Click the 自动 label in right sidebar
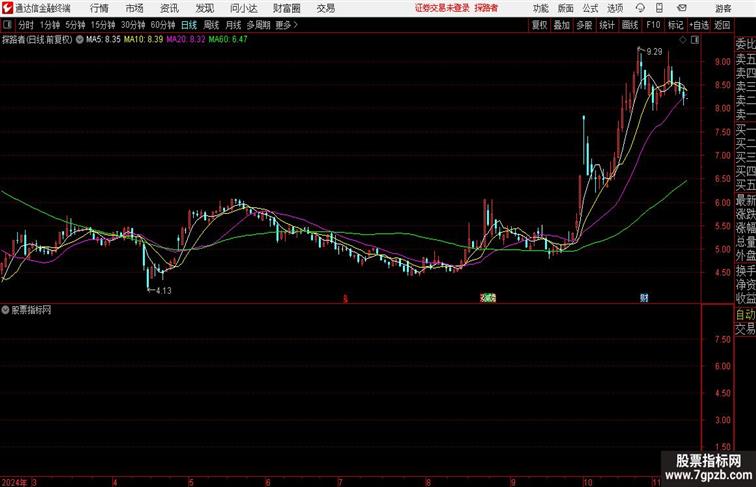 (745, 315)
